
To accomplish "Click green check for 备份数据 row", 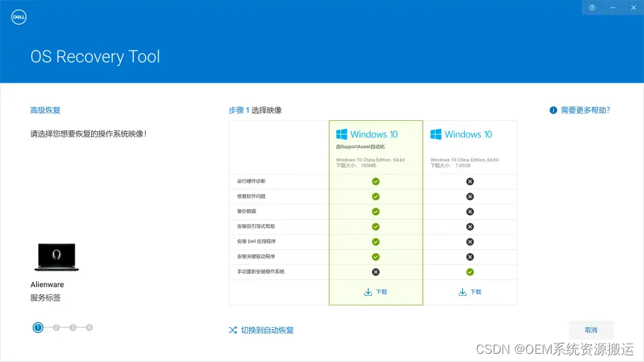I will coord(376,212).
